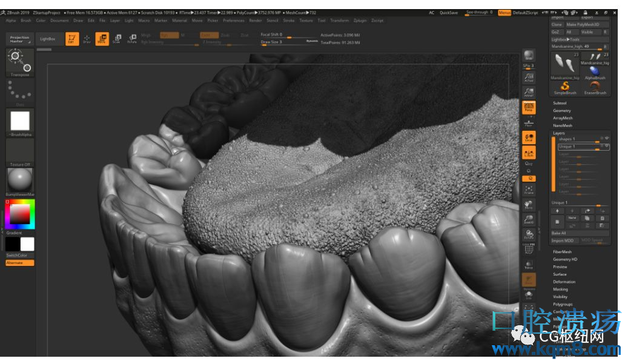Viewport: 625px width, 364px height.
Task: Toggle Transp transparency button
Action: [529, 264]
